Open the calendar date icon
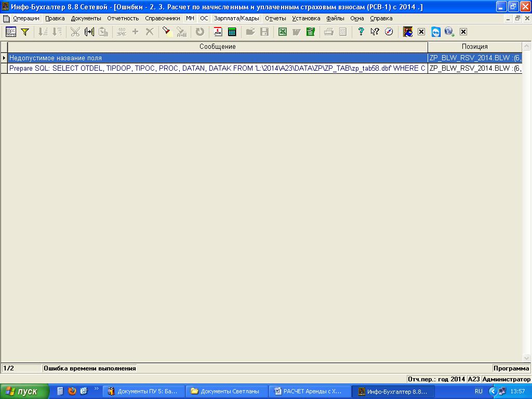The width and height of the screenshot is (532, 399). coord(218,32)
